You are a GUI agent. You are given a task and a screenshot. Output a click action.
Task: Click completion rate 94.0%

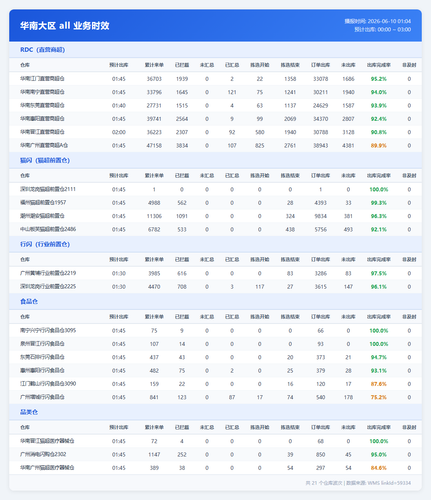click(x=379, y=92)
